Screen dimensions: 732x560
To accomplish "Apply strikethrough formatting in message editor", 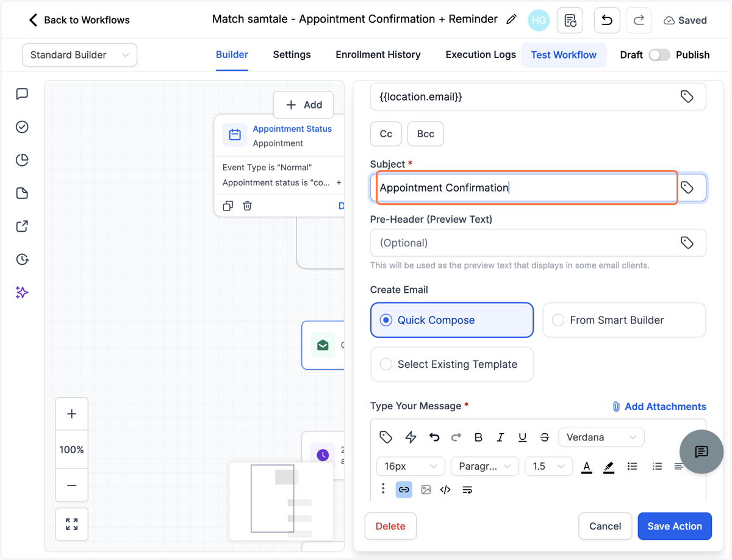I will click(x=545, y=437).
